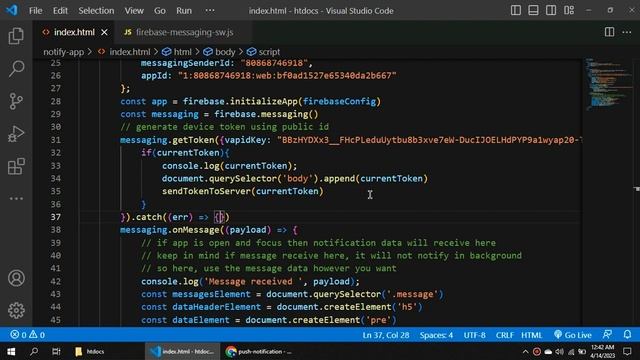
Task: Open volume control in system tray
Action: (x=560, y=351)
